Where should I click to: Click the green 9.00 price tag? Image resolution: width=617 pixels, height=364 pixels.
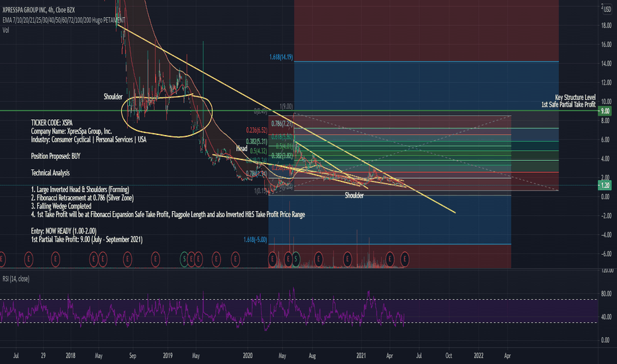(605, 111)
